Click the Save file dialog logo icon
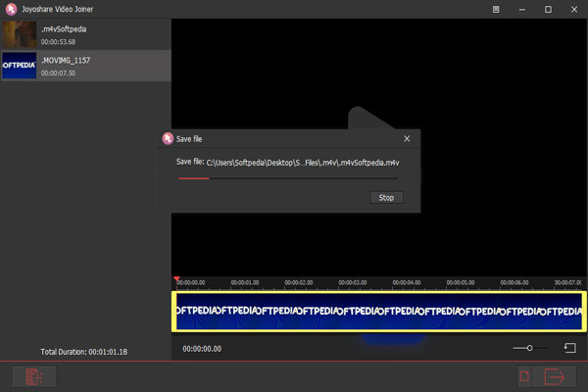The image size is (588, 392). [167, 138]
